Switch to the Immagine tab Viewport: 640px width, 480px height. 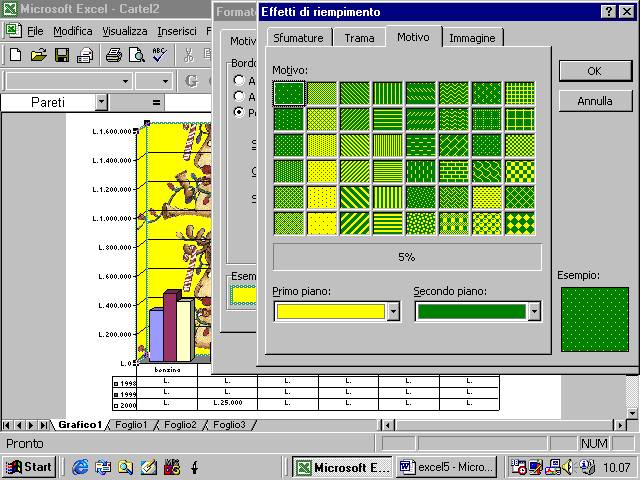coord(472,38)
